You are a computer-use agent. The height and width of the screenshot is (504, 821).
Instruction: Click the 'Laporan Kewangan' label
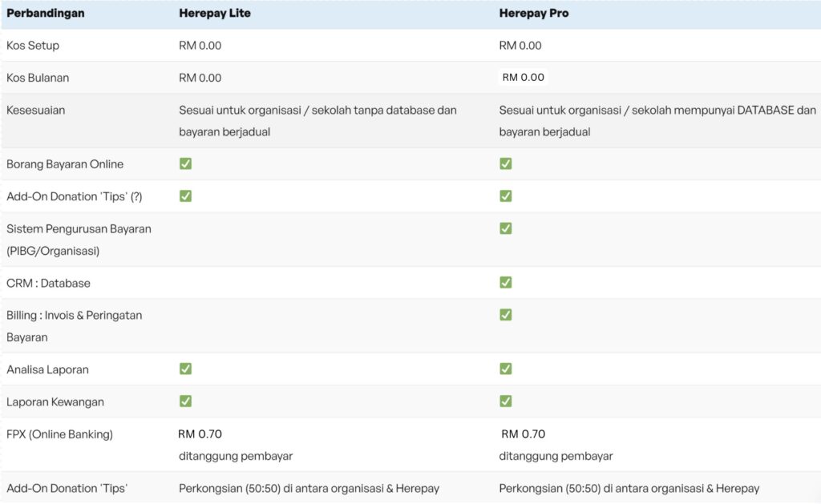coord(55,402)
